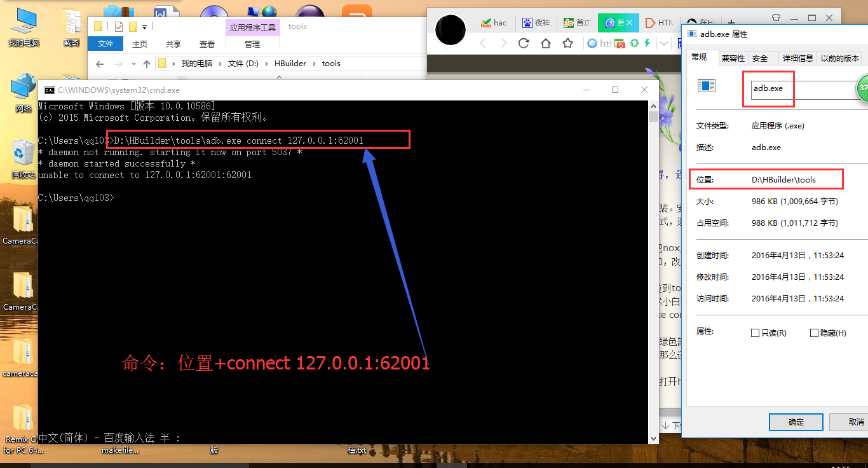Go forward in the Explorer window
Screen dimensions: 868x468
[x=119, y=64]
